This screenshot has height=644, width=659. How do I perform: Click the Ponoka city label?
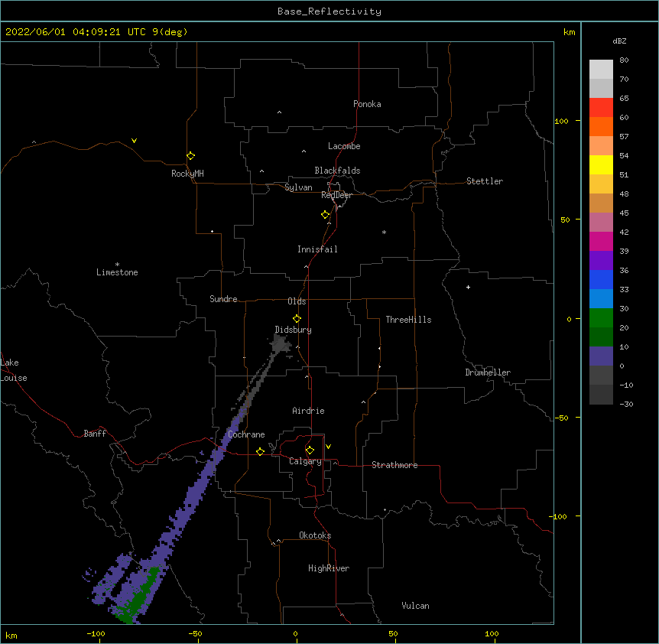[x=367, y=104]
